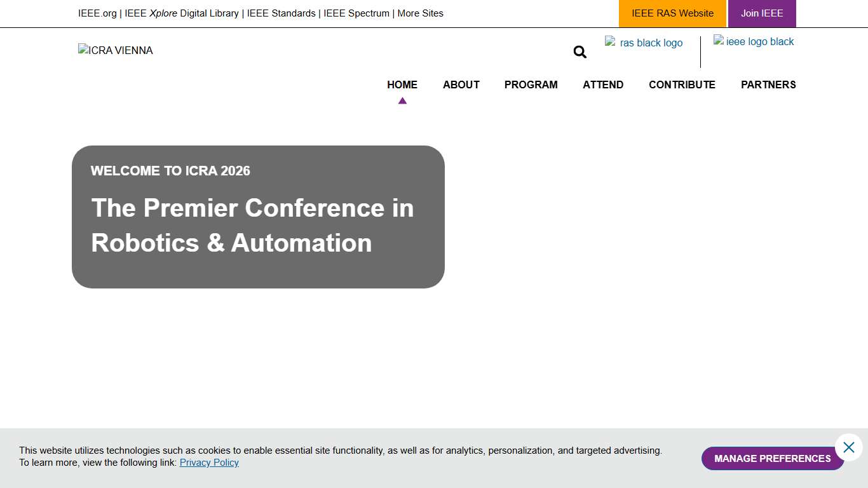
Task: Open the CONTRIBUTE navigation menu
Action: pos(682,85)
